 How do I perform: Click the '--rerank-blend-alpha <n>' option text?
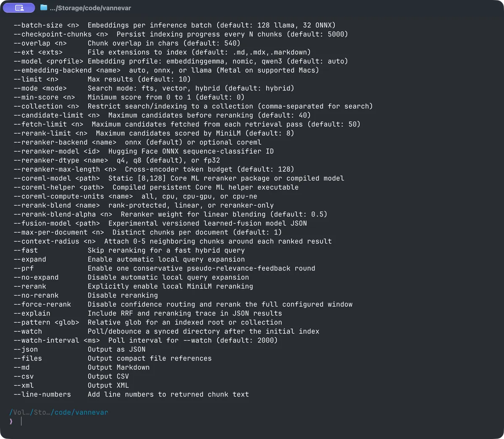tap(63, 214)
